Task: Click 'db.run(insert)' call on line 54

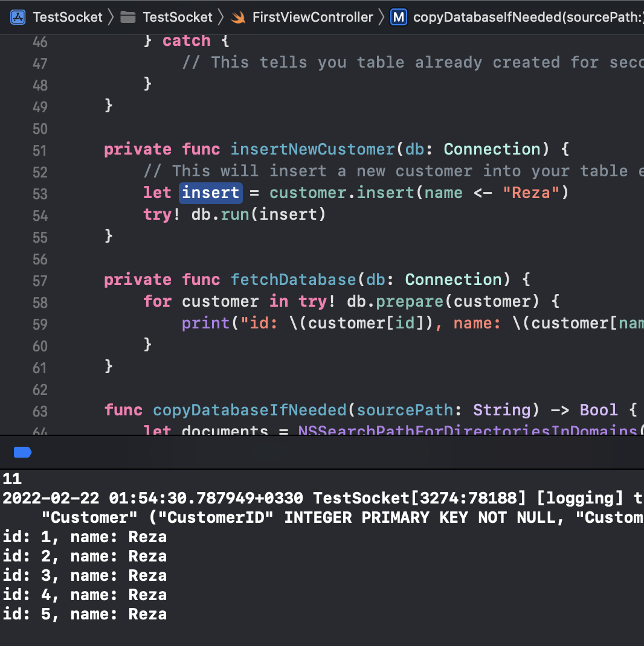Action: (x=259, y=215)
